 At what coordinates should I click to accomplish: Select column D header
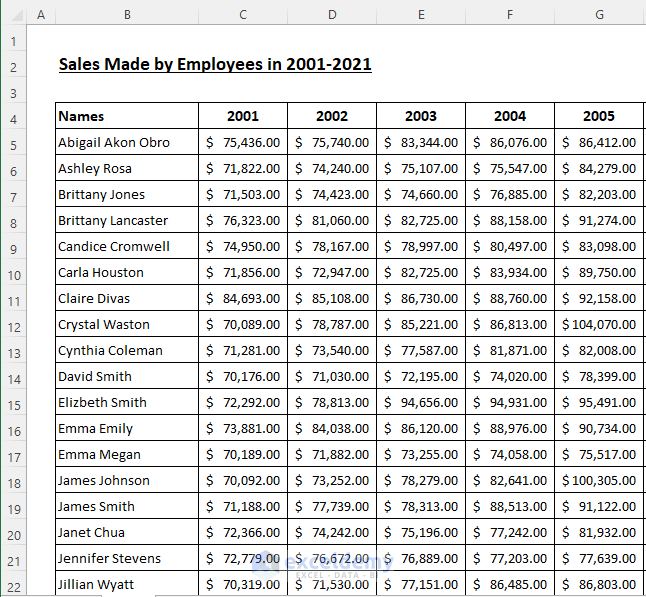pyautogui.click(x=332, y=15)
